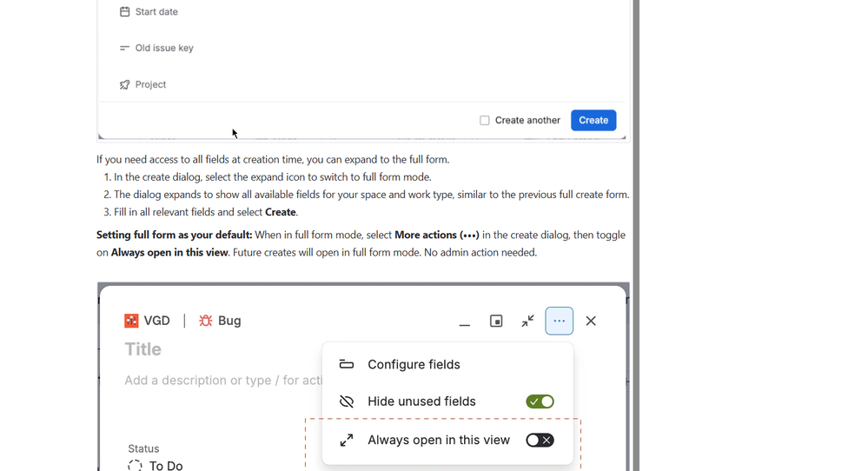This screenshot has height=471, width=868.
Task: Open the Status To Do dropdown
Action: click(156, 466)
